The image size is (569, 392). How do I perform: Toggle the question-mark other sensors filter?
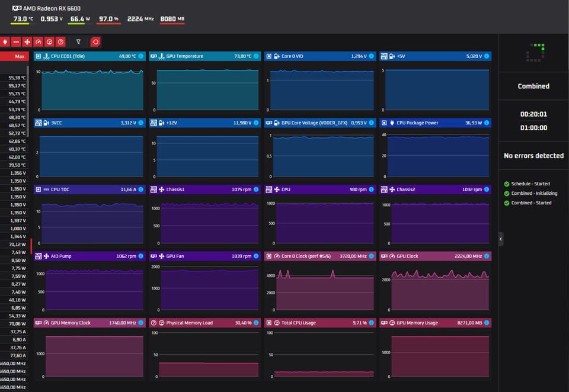click(x=61, y=42)
